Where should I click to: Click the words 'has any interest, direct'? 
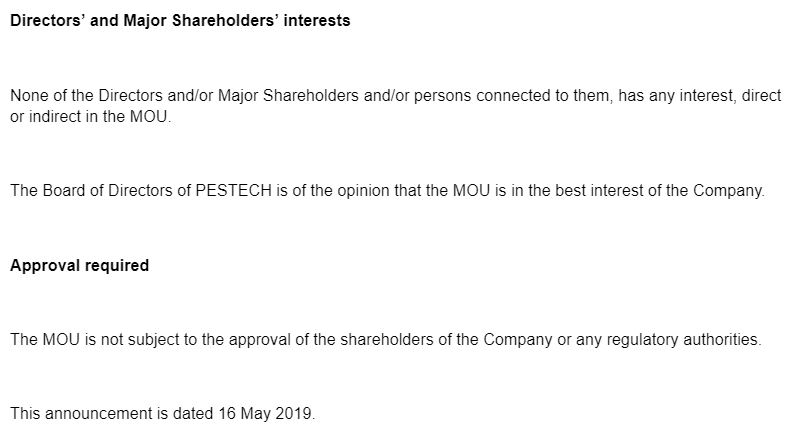(700, 96)
